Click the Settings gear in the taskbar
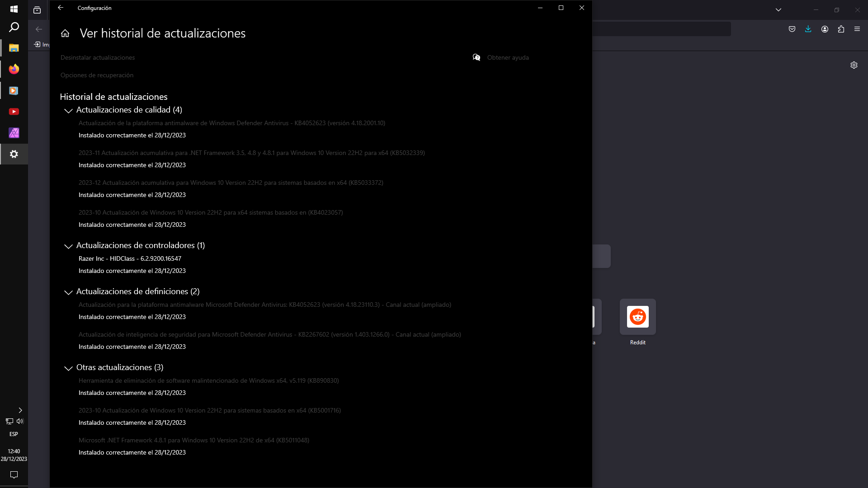Screen dimensions: 868x488 pyautogui.click(x=14, y=154)
